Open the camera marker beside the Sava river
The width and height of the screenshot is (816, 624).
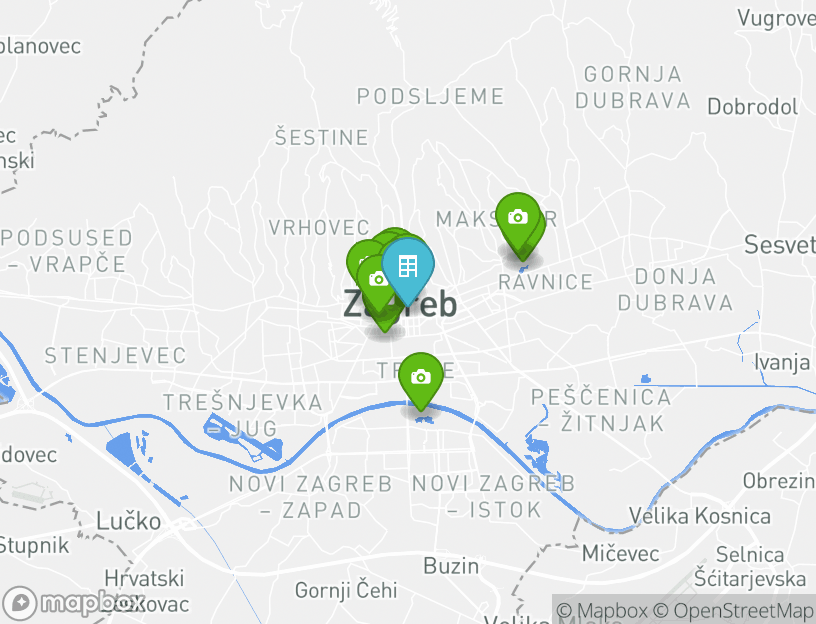coord(420,377)
